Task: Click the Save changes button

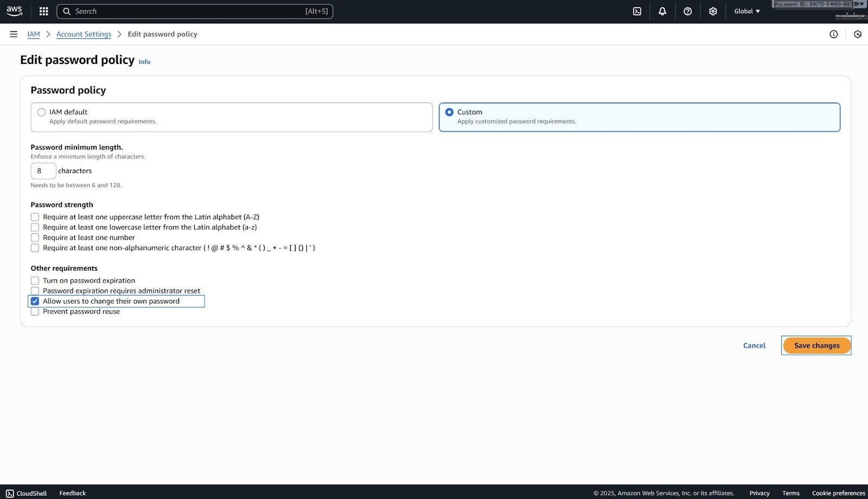Action: (816, 345)
